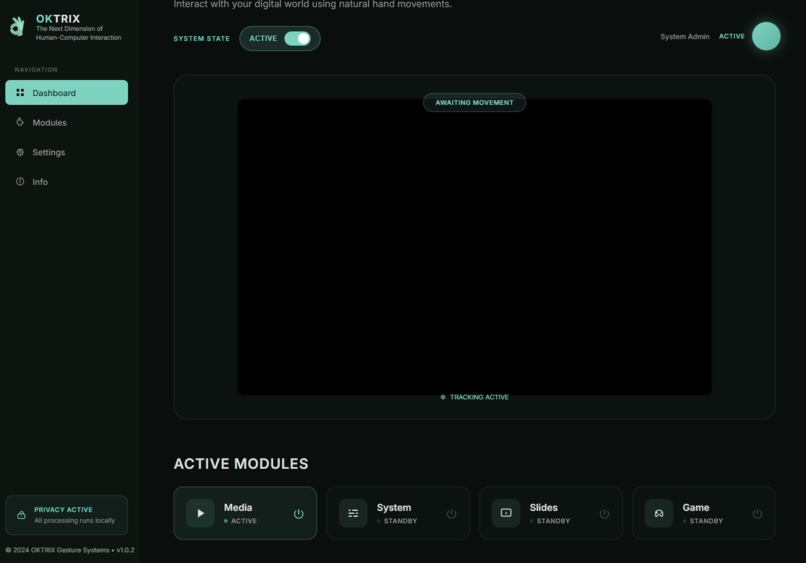Click the System Admin label

tap(685, 37)
